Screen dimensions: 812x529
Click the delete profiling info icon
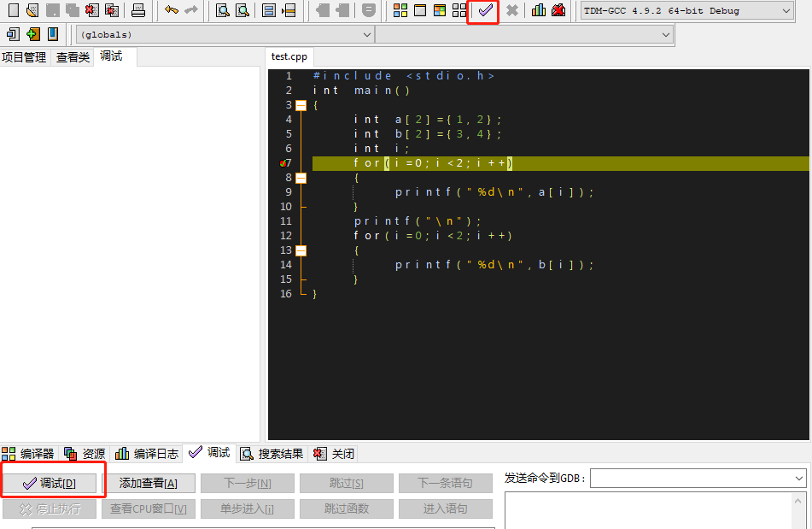click(558, 11)
